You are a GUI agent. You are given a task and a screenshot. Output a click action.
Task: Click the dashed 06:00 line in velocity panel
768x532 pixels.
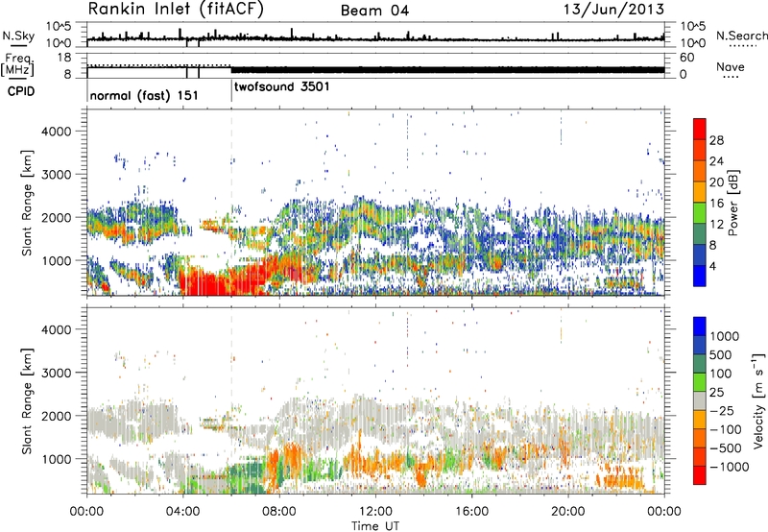[x=231, y=400]
